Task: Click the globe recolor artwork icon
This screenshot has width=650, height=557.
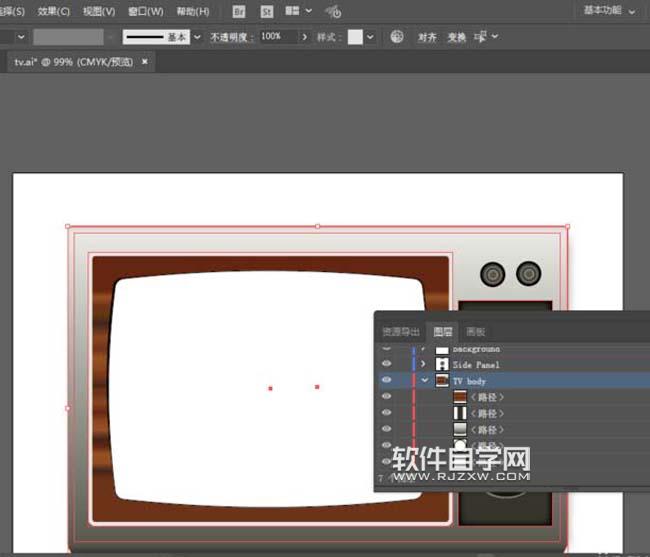Action: 397,37
